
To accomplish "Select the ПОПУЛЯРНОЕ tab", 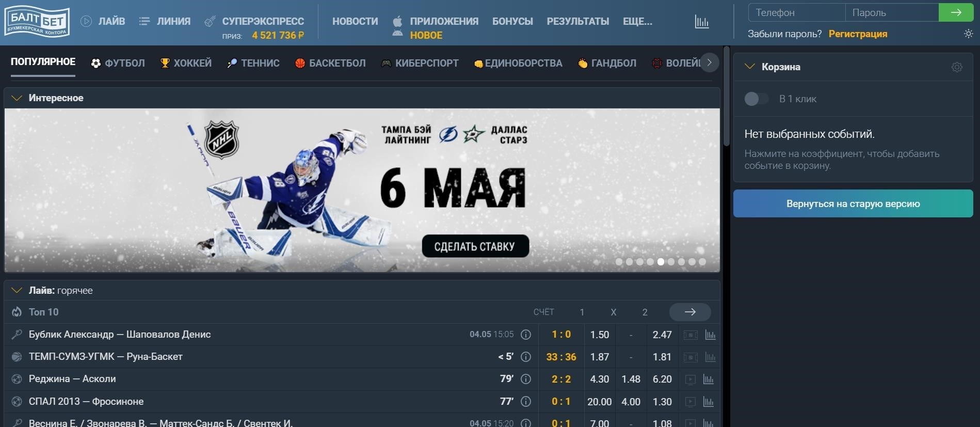I will coord(43,62).
